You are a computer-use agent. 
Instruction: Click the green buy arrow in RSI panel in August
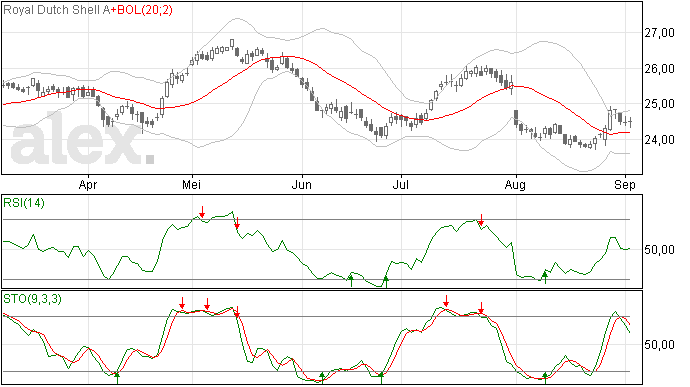545,277
